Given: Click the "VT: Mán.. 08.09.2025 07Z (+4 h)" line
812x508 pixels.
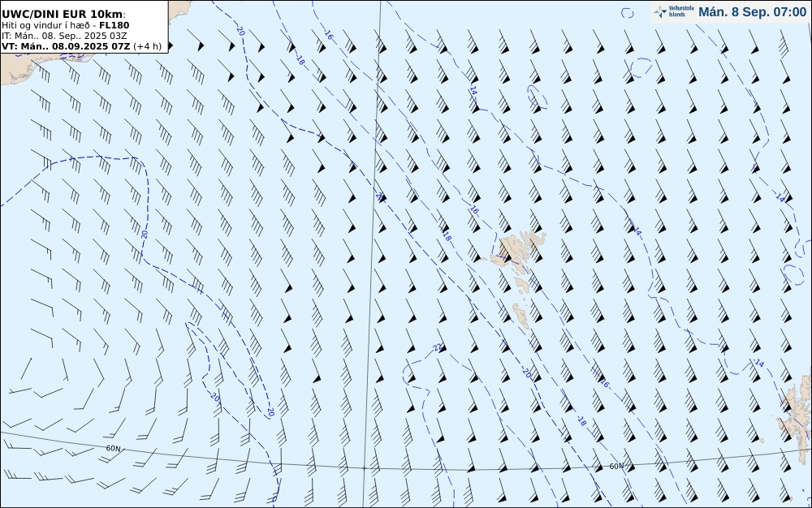Looking at the screenshot, I should coord(81,46).
